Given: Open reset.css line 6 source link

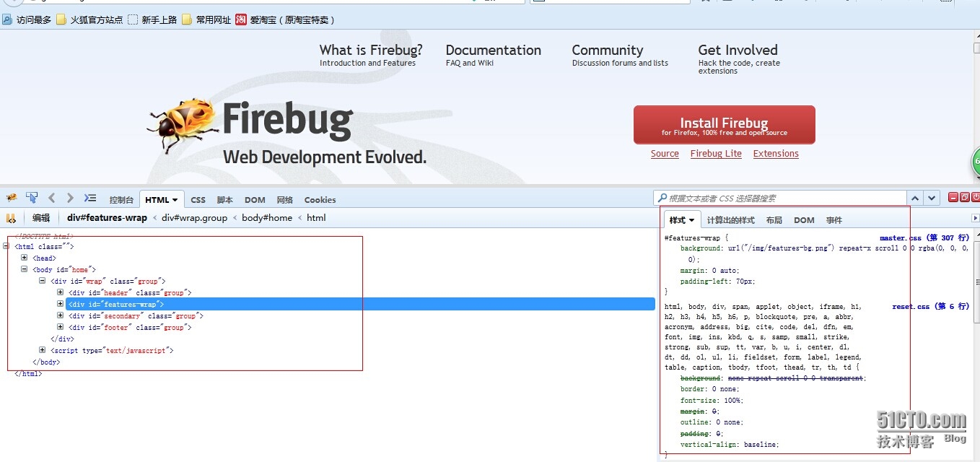Looking at the screenshot, I should [x=931, y=306].
